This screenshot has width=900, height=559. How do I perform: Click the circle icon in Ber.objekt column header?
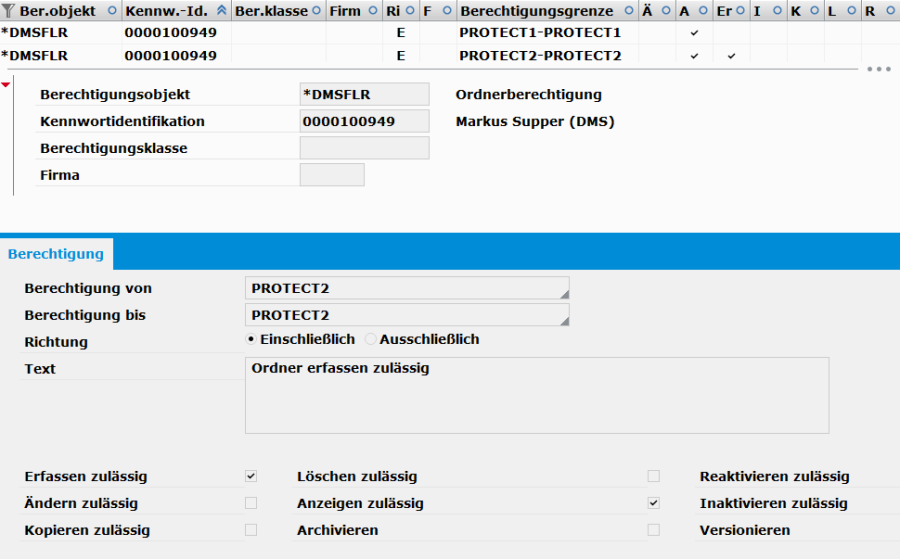click(112, 11)
